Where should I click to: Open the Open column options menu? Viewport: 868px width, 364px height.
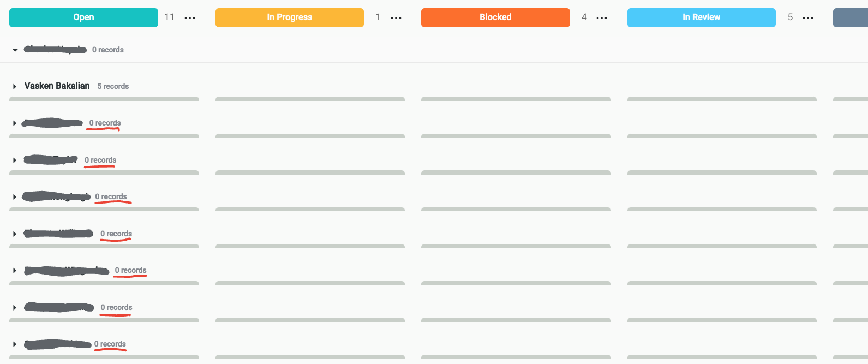coord(190,18)
